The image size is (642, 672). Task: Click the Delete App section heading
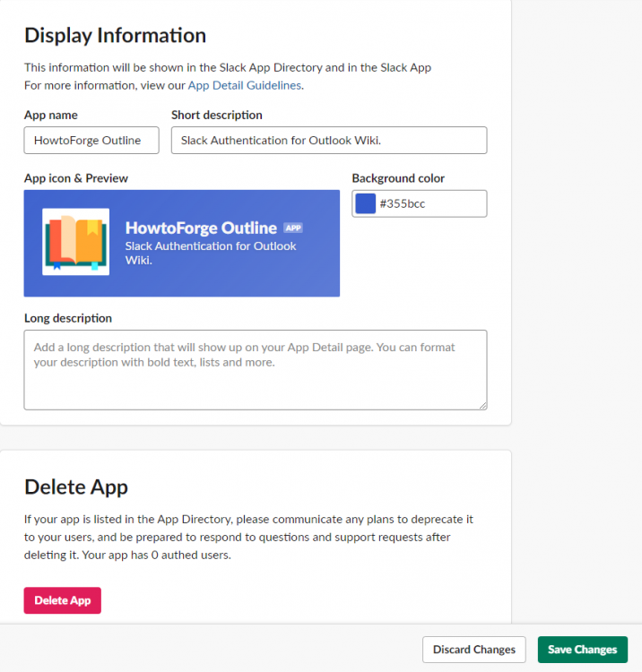tap(76, 487)
